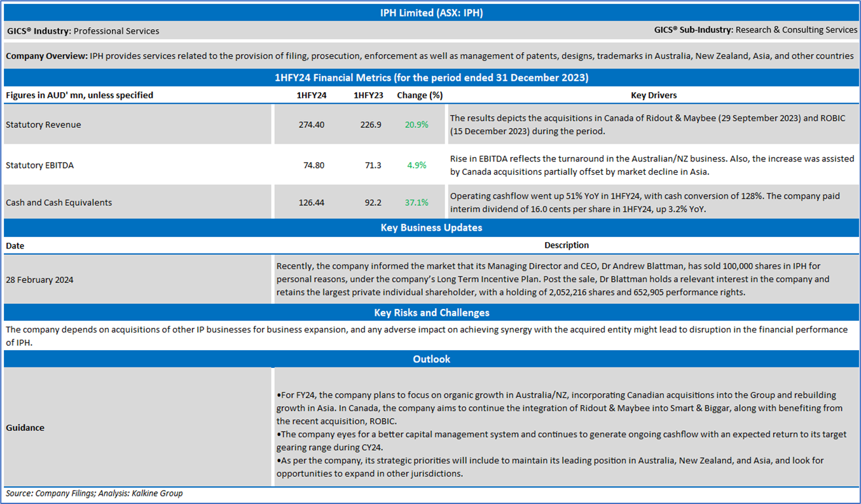Click the cash 1HFY23 value 92.2

(x=373, y=202)
